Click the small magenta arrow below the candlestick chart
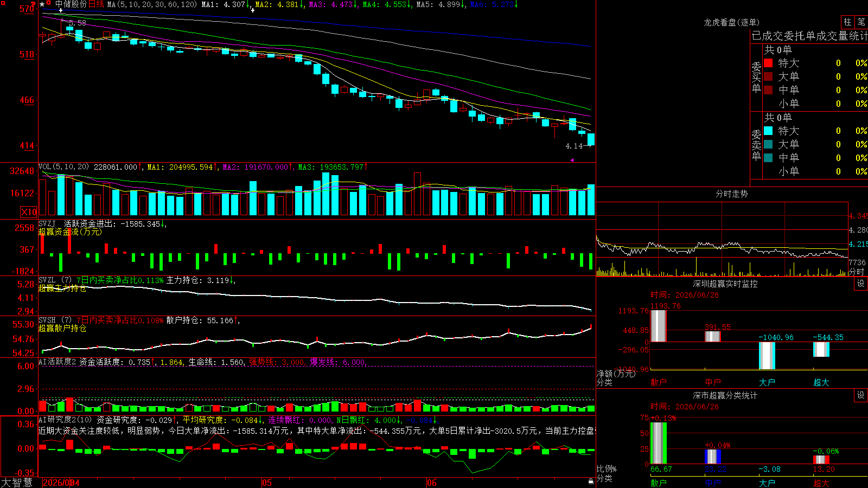 pos(572,160)
